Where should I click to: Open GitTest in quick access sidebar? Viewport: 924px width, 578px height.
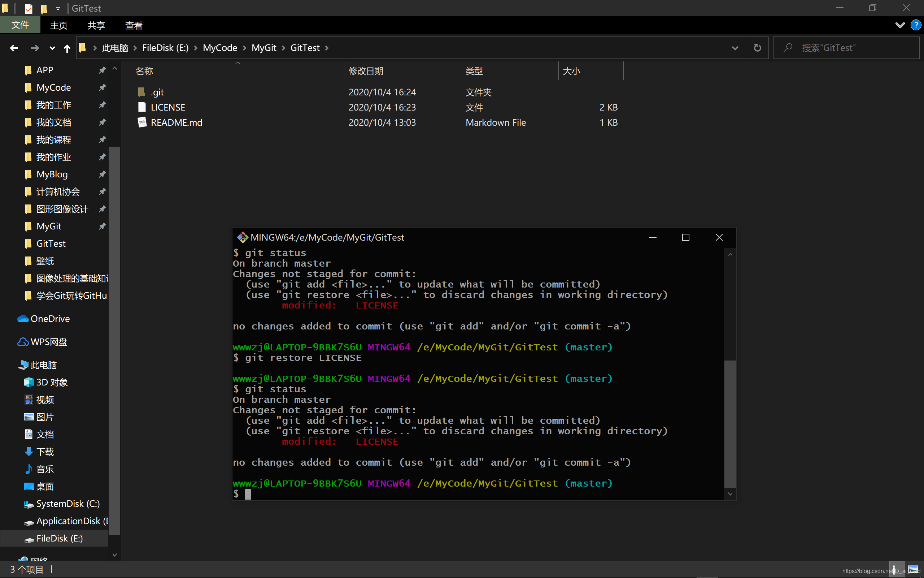click(x=51, y=243)
